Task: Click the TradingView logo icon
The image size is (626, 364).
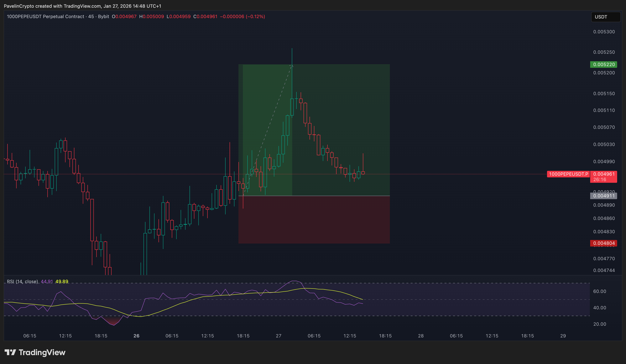Action: click(10, 352)
